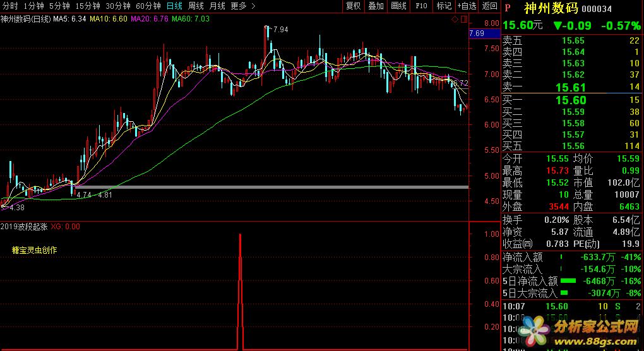Click the red signal spike in indicator panel
Viewport: 644px width, 351px height.
click(x=240, y=292)
